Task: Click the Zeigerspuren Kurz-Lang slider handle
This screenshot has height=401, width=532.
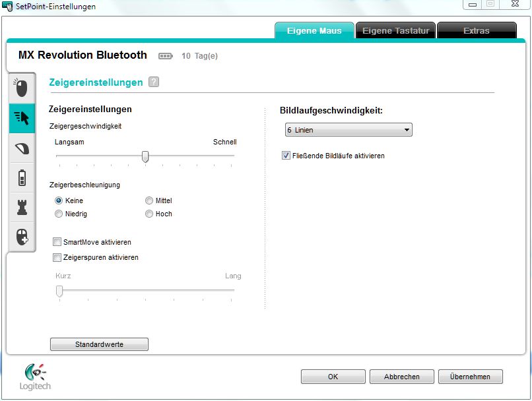Action: [59, 291]
